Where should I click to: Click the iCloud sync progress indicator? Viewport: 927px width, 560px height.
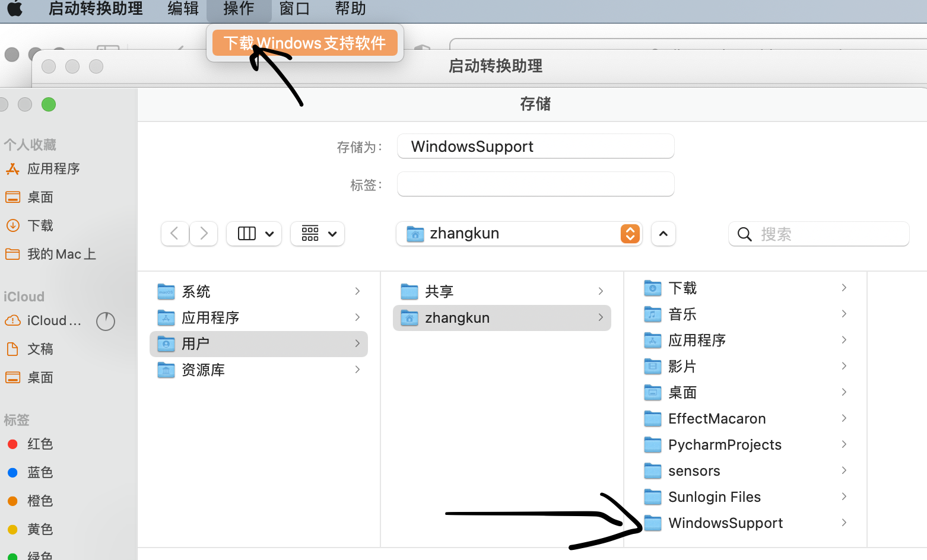(106, 322)
